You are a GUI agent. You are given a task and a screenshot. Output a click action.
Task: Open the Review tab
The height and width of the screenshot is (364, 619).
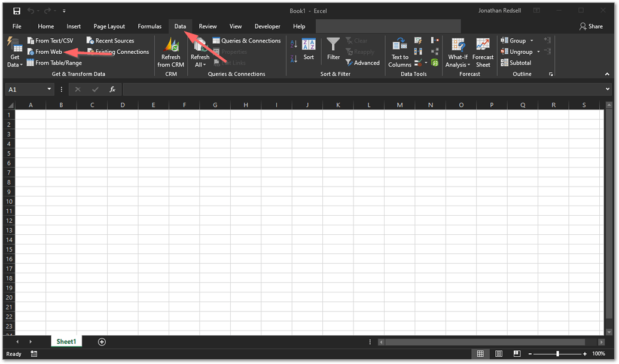click(208, 26)
